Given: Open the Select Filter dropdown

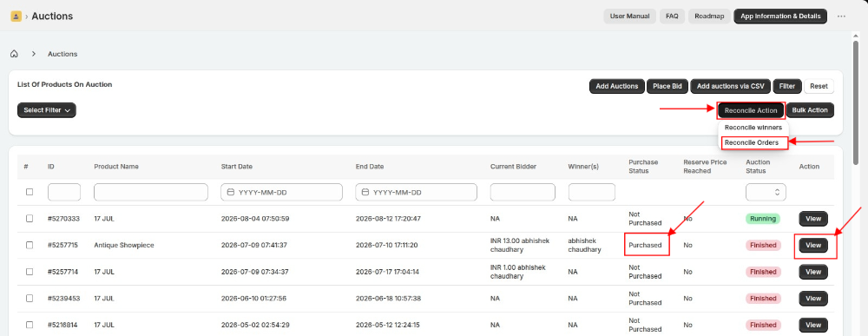Looking at the screenshot, I should tap(47, 110).
